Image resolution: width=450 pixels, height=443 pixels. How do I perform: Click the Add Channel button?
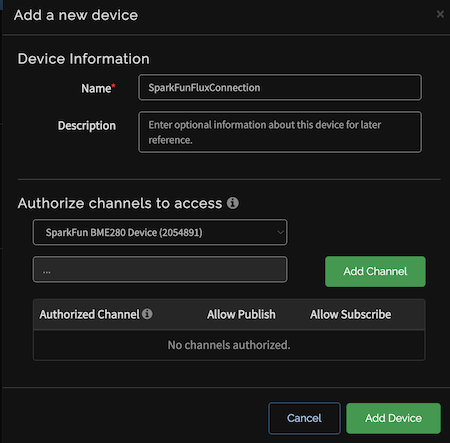pos(375,271)
